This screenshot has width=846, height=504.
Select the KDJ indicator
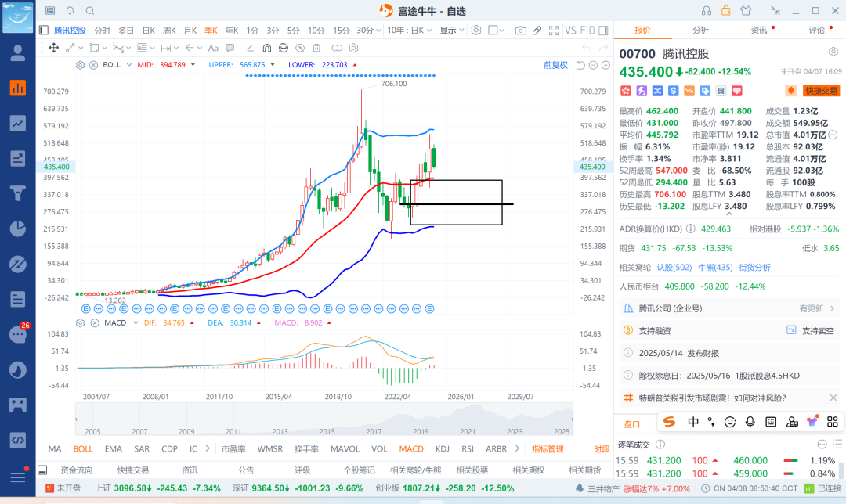(x=443, y=449)
